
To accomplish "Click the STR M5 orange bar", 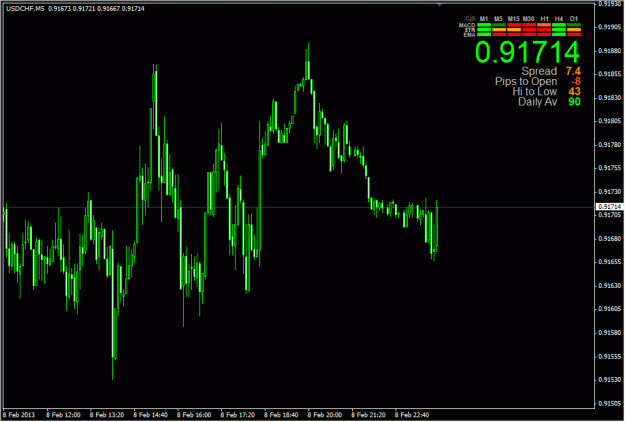I will 499,30.
